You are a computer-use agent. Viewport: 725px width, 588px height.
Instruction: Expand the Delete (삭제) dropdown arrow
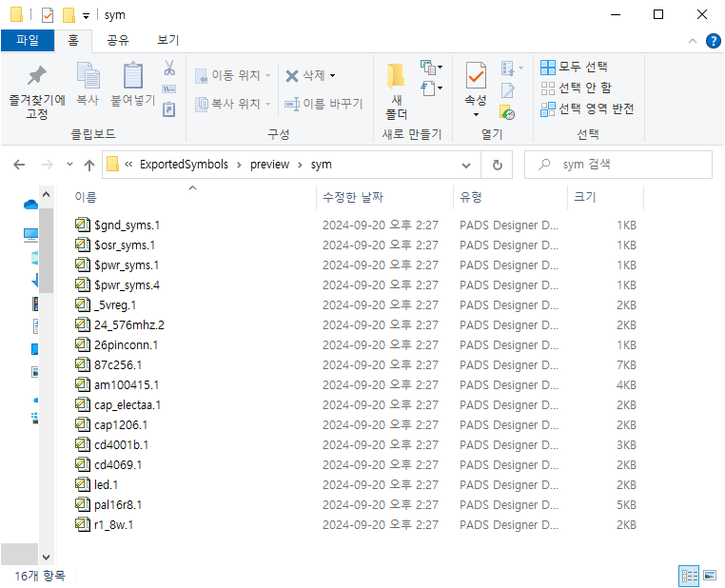click(332, 76)
